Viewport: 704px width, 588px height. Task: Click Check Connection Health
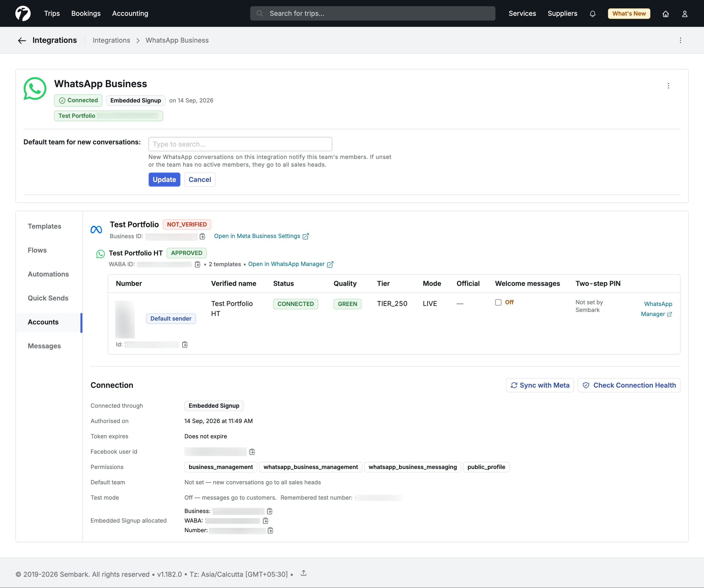[x=629, y=385]
